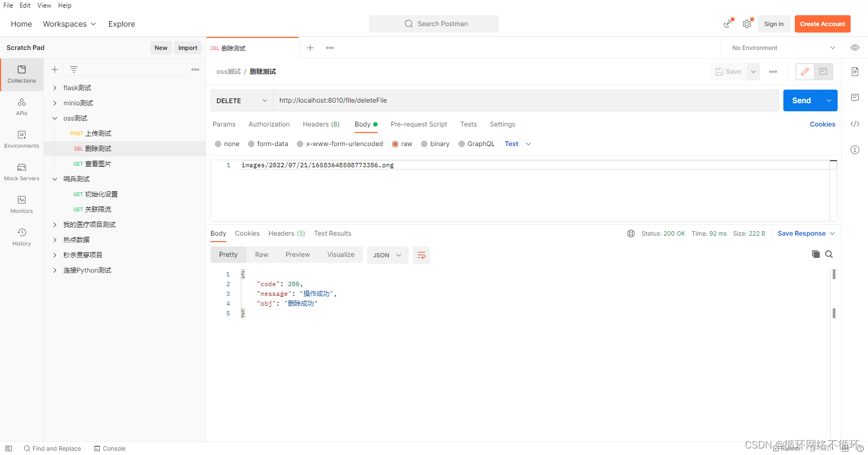
Task: Switch to the Pre-request Script tab
Action: (419, 124)
